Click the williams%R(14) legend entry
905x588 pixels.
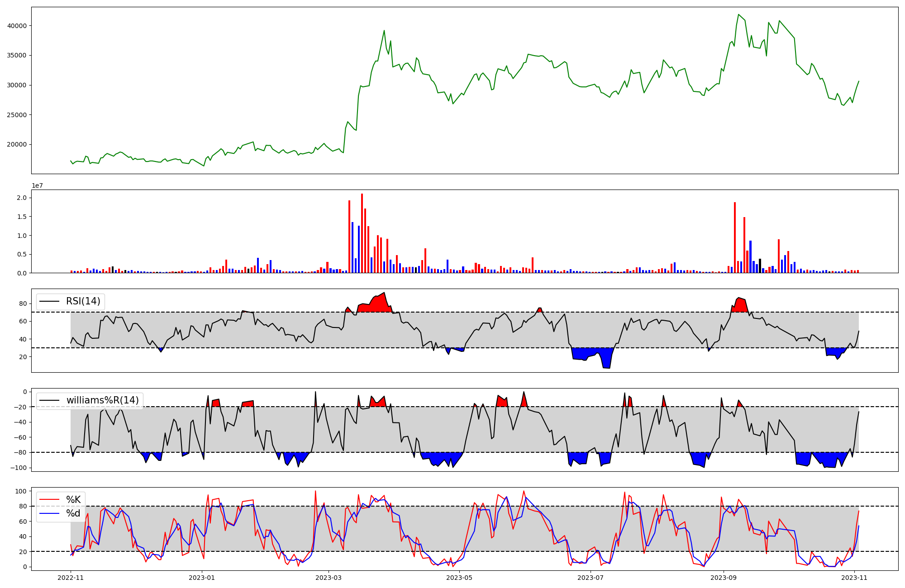coord(102,400)
